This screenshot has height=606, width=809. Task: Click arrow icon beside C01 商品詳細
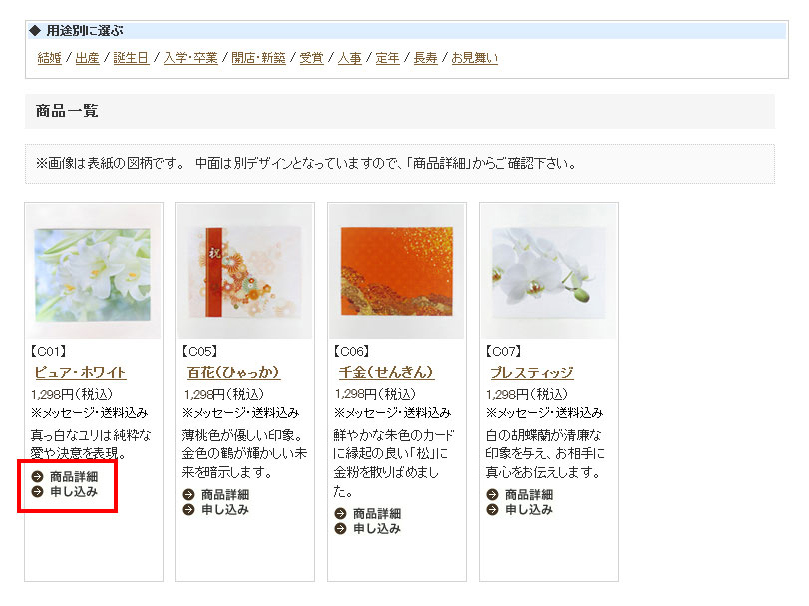tap(37, 476)
